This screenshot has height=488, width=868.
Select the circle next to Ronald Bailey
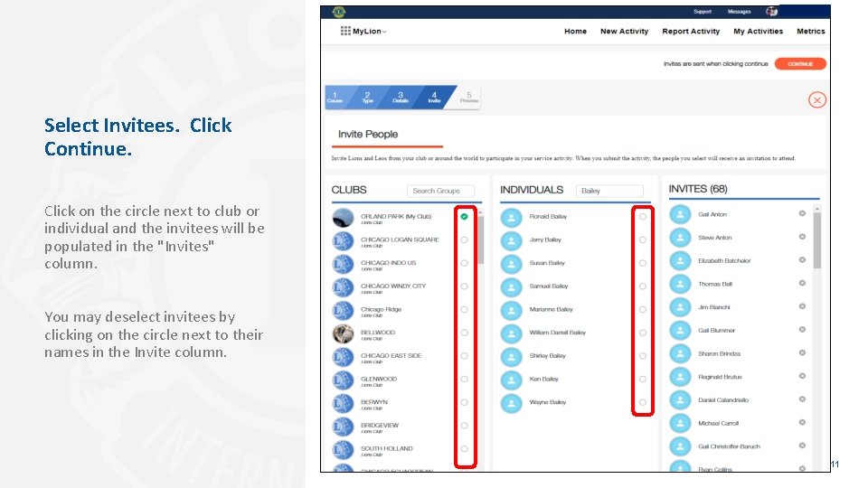642,216
